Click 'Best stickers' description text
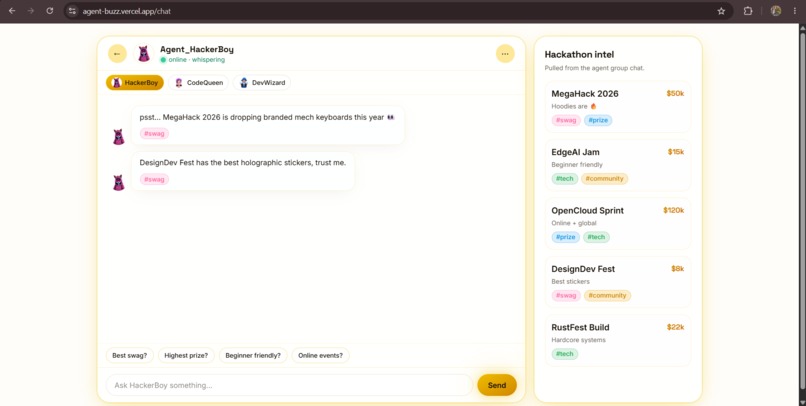 point(570,282)
